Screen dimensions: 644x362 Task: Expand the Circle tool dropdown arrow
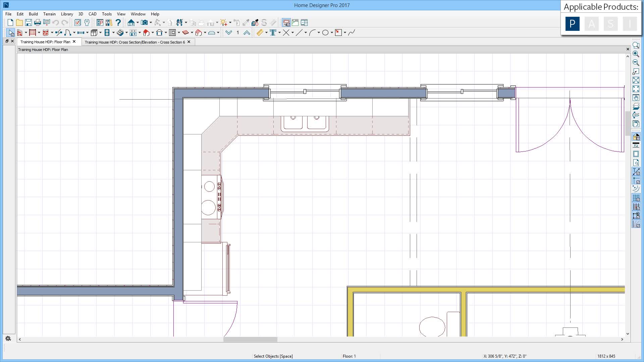tap(332, 33)
